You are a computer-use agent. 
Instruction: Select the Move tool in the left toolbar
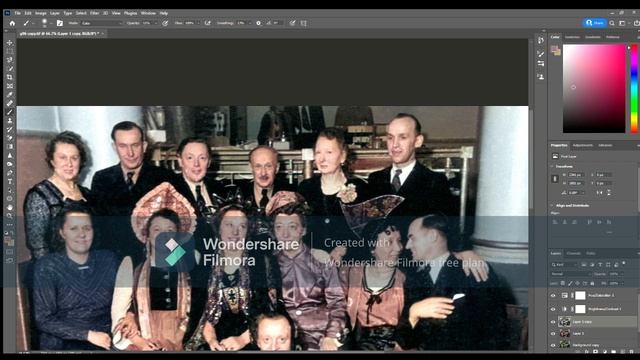click(x=9, y=42)
